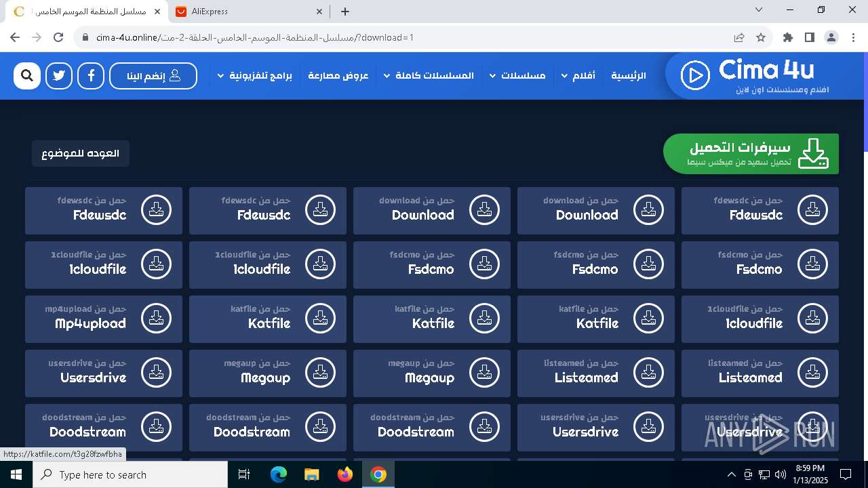Open the Listeamed card beside a Megaup card
Viewport: 868px width, 488px height.
[596, 373]
